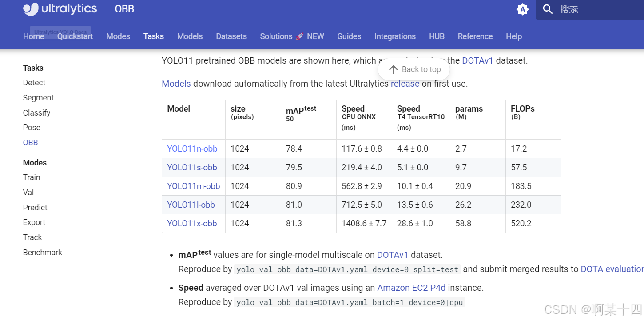The width and height of the screenshot is (644, 321).
Task: Toggle the auto color theme icon
Action: [x=523, y=9]
